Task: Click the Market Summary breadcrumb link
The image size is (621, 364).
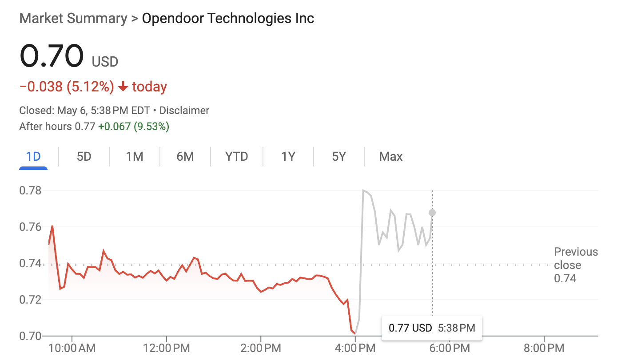Action: [73, 19]
